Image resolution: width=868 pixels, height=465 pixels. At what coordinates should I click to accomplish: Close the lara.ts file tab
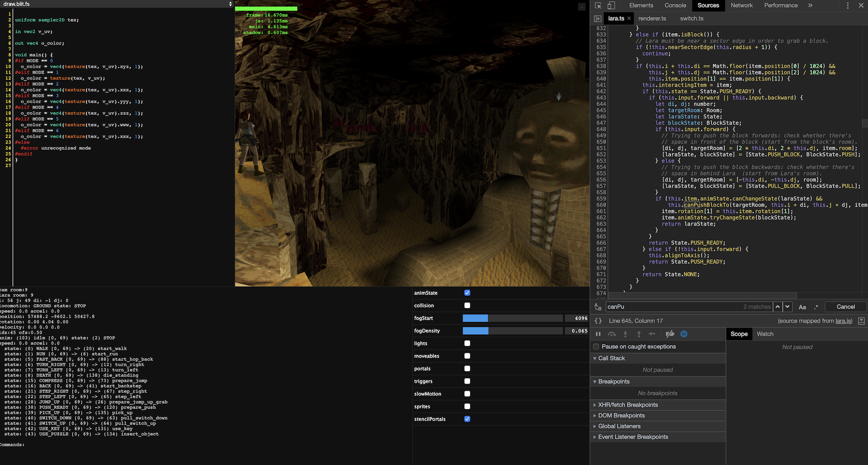click(x=629, y=18)
